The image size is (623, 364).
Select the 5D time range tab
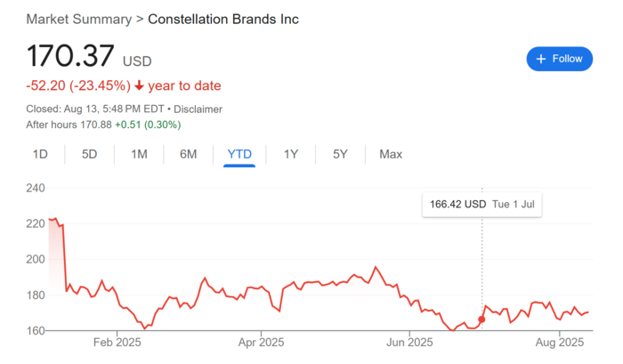[x=89, y=154]
